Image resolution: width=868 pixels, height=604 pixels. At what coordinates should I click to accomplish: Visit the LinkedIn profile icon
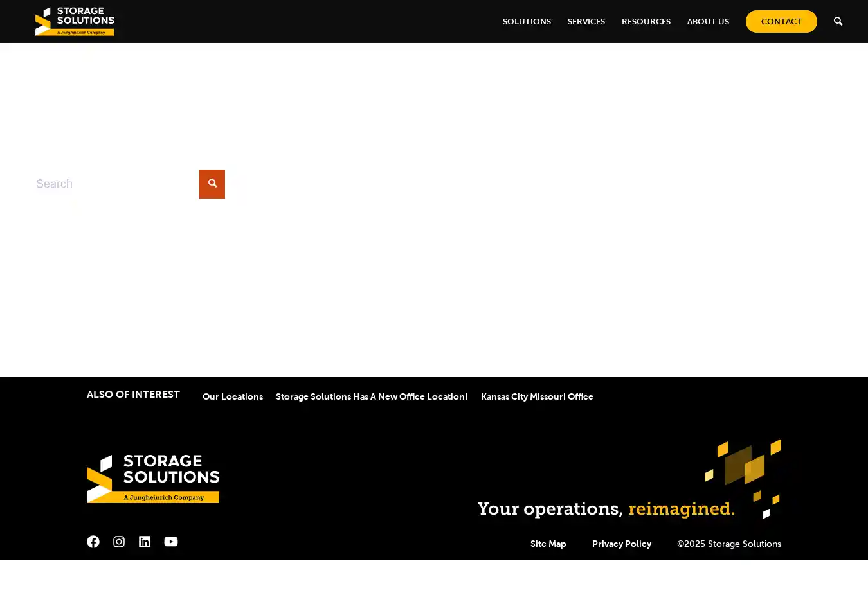tap(145, 542)
